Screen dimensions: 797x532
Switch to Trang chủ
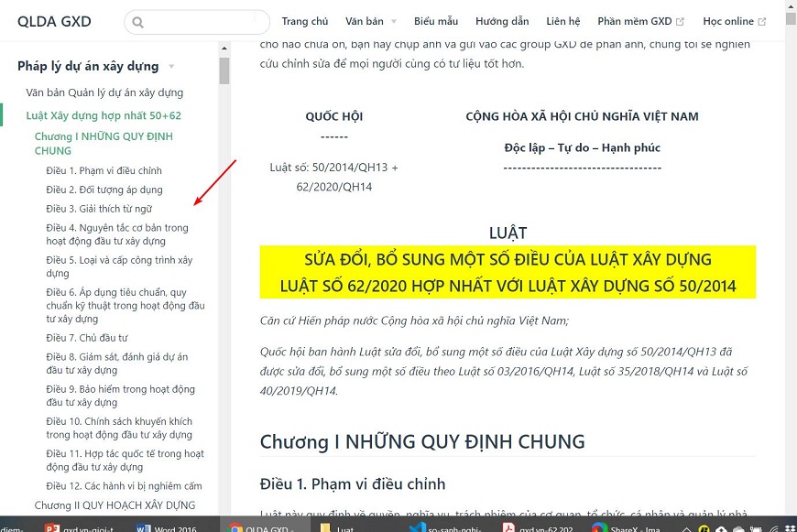[x=306, y=20]
